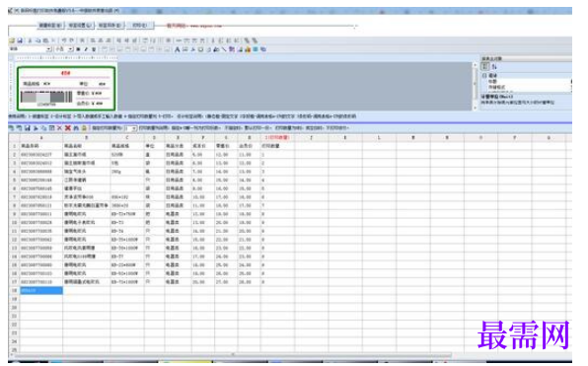Click the third button in the top button row
The height and width of the screenshot is (366, 588).
110,25
